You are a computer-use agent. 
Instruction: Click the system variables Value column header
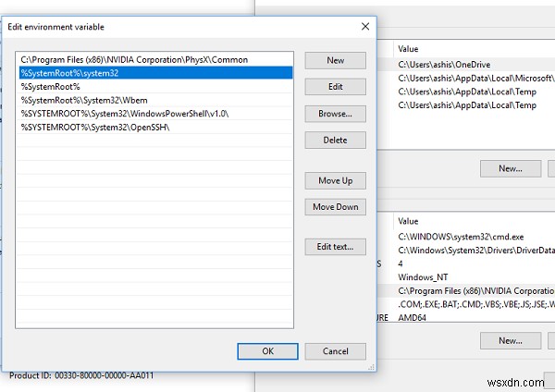pos(475,221)
